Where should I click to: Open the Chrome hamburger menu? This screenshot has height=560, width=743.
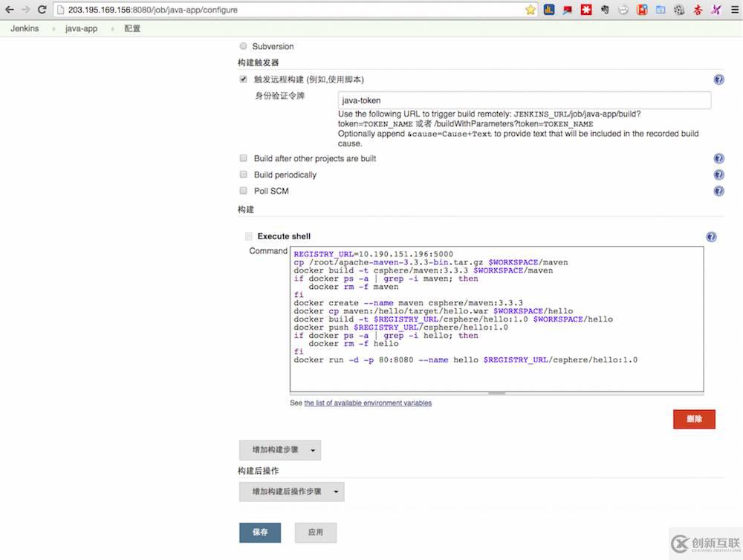point(735,10)
